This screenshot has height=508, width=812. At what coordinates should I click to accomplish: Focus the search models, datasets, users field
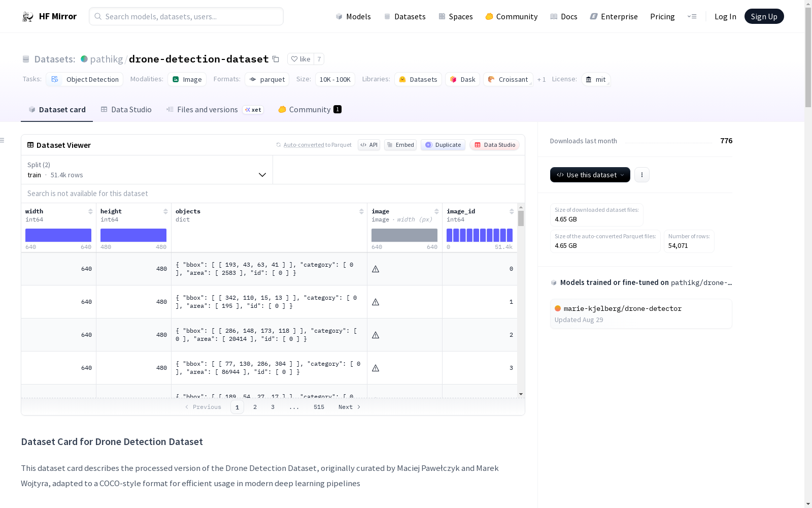point(186,16)
